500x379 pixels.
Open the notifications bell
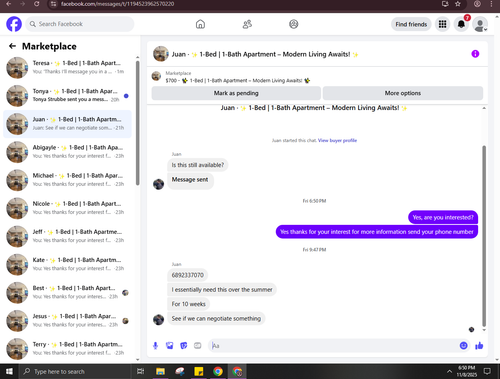tap(461, 24)
